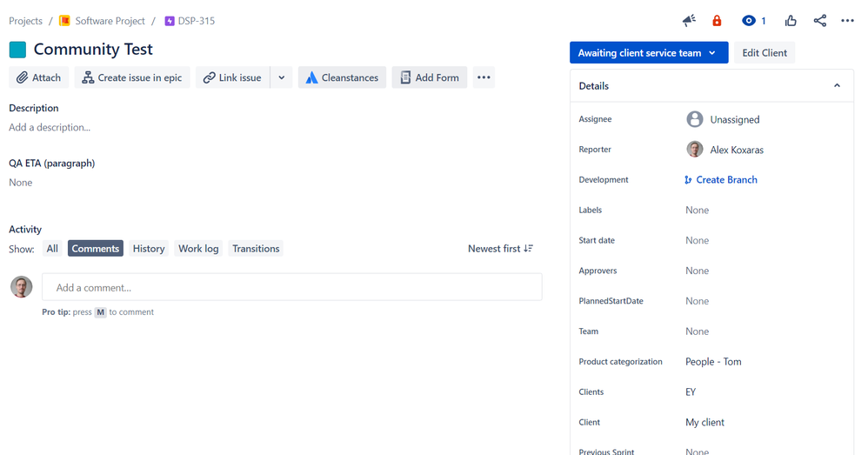This screenshot has width=868, height=455.
Task: Click Add a description placeholder
Action: pyautogui.click(x=50, y=127)
